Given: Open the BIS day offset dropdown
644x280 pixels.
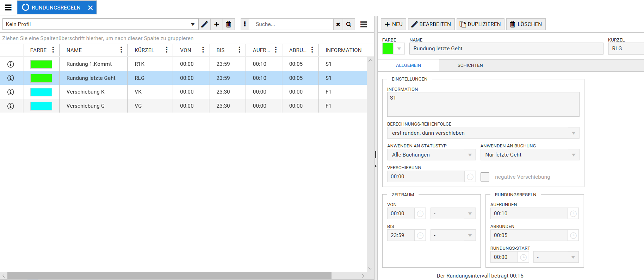Looking at the screenshot, I should pos(453,235).
